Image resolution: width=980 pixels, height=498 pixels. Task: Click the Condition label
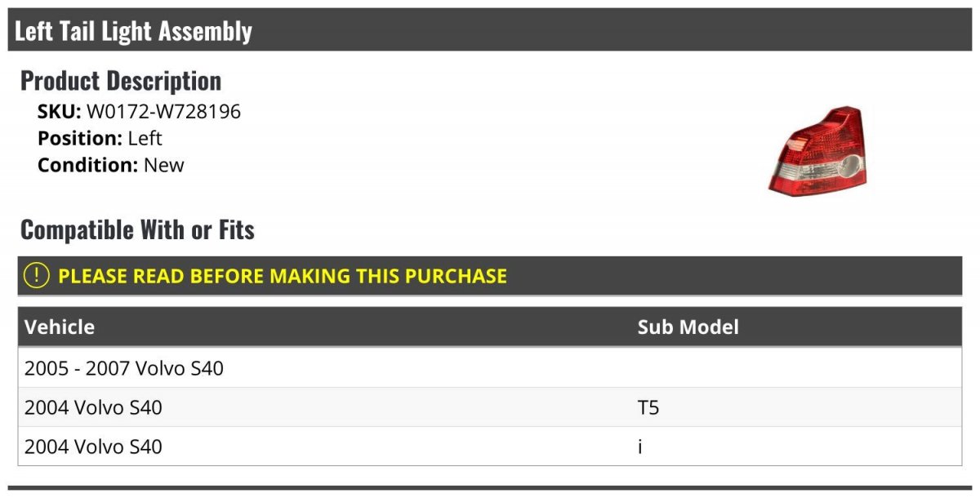88,165
